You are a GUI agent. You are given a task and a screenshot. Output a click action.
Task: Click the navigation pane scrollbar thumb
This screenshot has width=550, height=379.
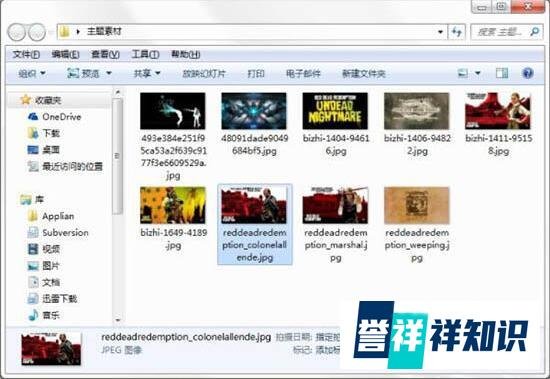[x=118, y=156]
